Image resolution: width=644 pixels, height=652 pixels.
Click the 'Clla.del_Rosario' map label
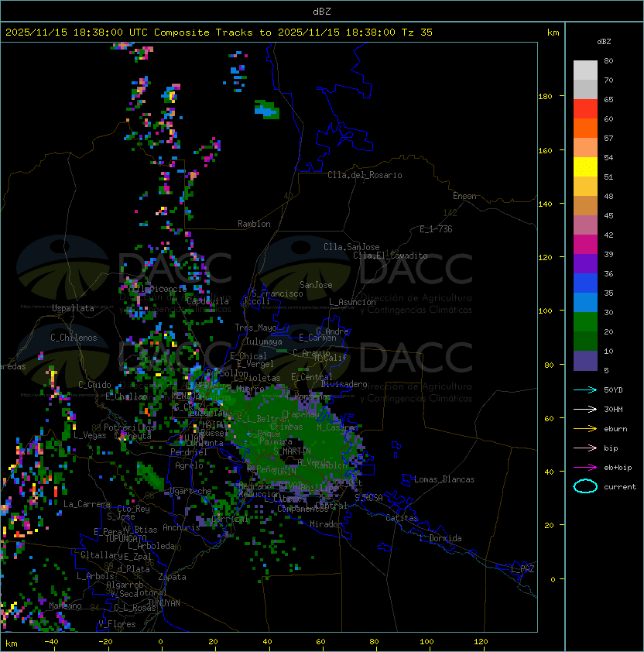click(365, 175)
